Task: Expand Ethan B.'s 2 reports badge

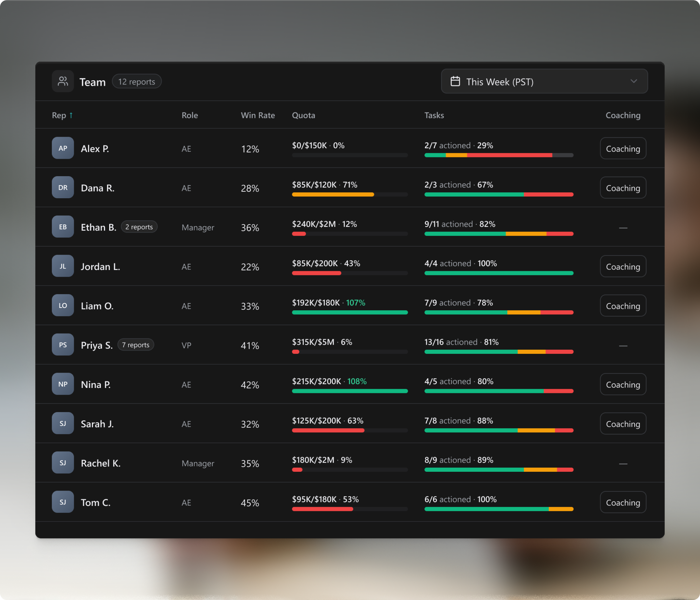Action: point(139,227)
